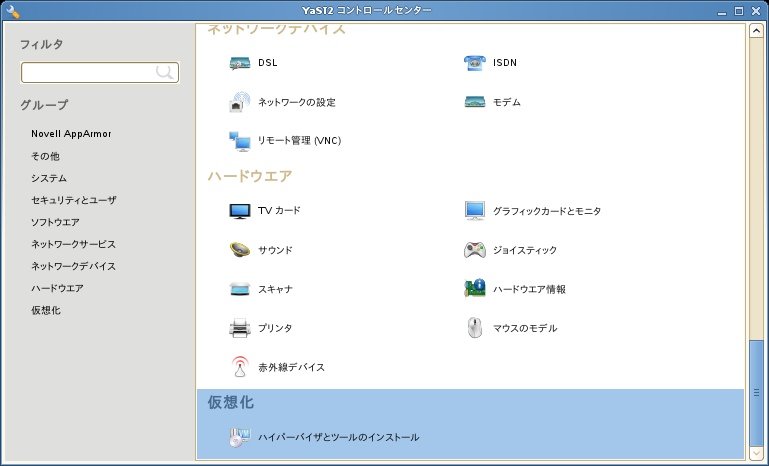Open リモート管理 (VNC) icon
This screenshot has height=466, width=769.
[240, 141]
